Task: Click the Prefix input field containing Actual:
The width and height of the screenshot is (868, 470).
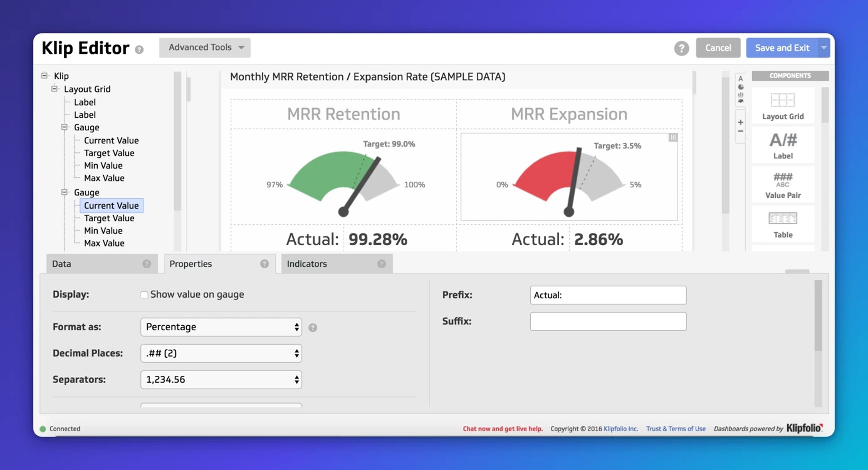Action: coord(608,295)
